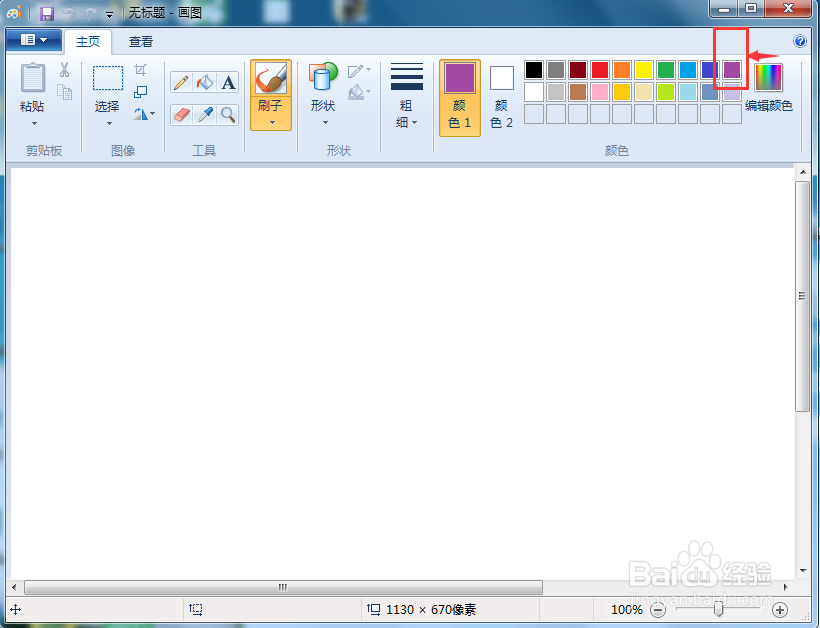Click the zoom in plus button

(x=780, y=610)
